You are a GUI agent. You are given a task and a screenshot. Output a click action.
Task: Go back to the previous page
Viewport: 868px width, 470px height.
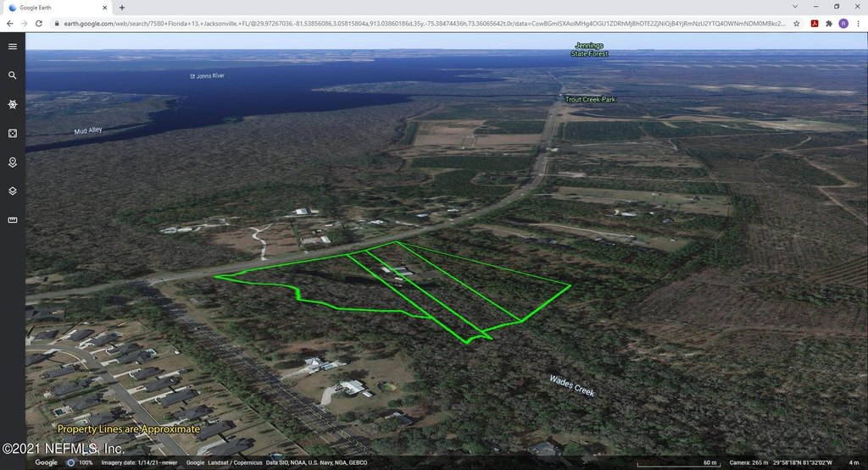pyautogui.click(x=9, y=24)
